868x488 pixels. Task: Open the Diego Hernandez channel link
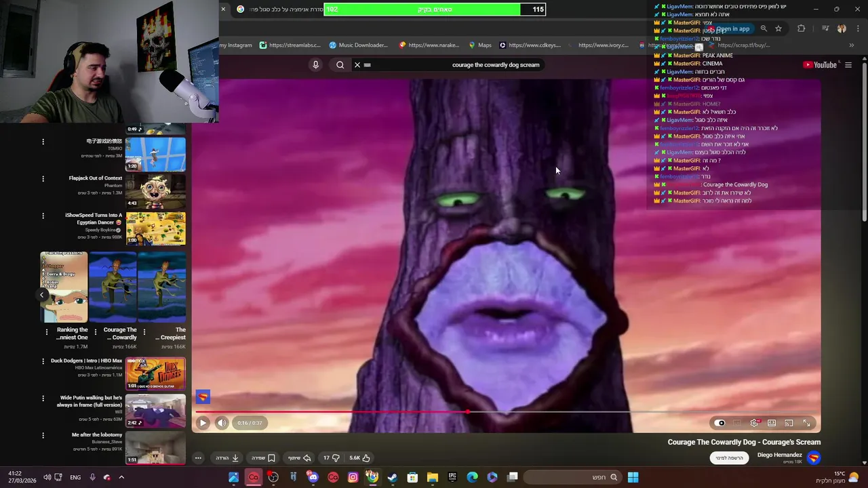(x=779, y=455)
